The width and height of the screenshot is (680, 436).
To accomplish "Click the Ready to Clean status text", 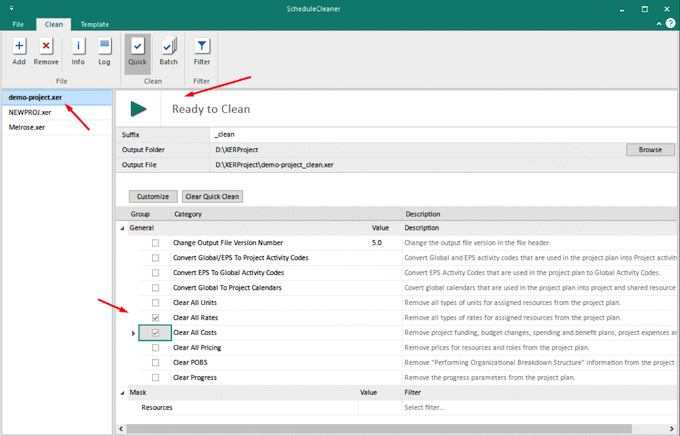I will pos(211,109).
